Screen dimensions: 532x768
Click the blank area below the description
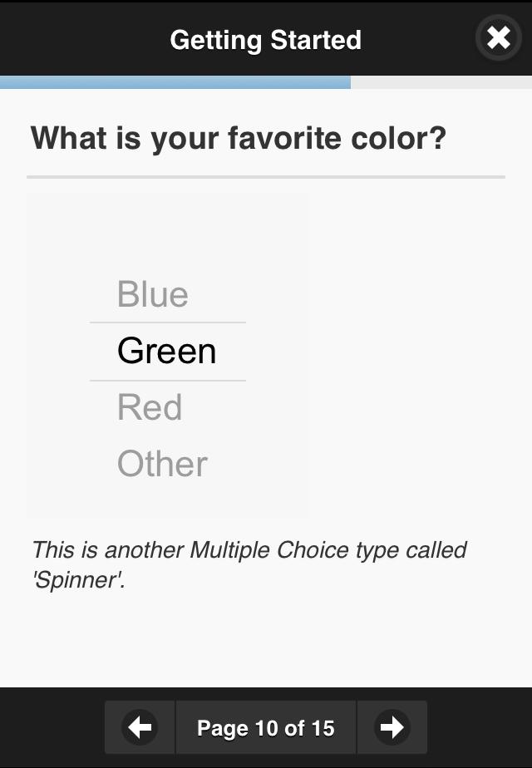coord(266,640)
